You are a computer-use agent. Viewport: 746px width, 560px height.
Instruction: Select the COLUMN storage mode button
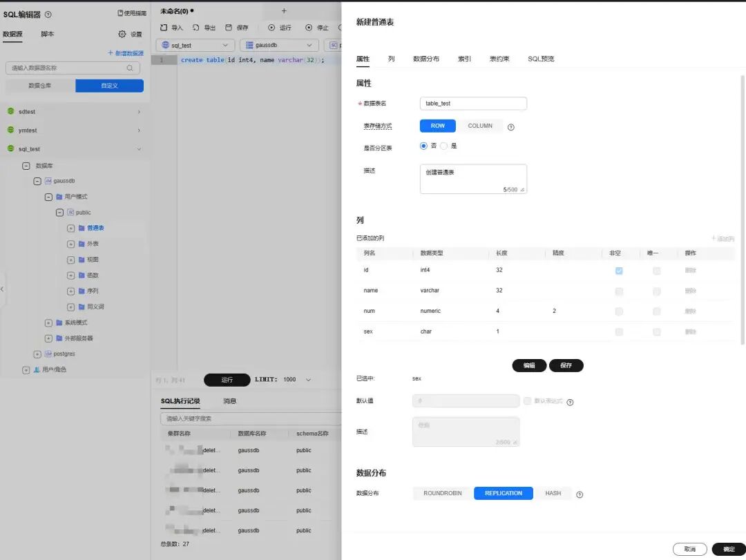[x=480, y=126]
